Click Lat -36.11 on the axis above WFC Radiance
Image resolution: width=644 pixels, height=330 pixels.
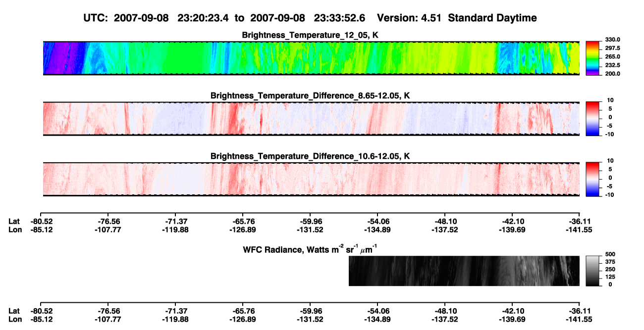tap(580, 222)
